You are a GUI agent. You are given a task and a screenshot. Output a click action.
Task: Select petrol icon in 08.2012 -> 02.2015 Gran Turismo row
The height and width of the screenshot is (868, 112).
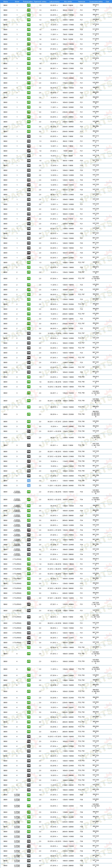click(x=29, y=500)
